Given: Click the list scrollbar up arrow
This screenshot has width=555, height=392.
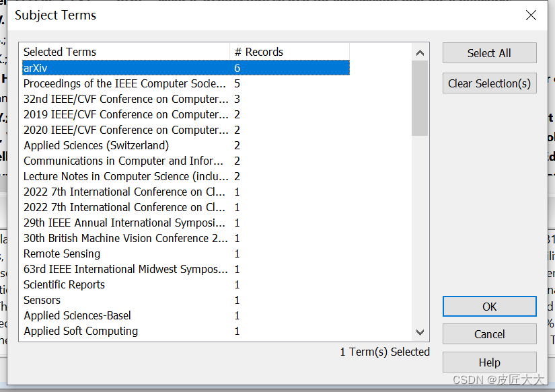Looking at the screenshot, I should [420, 53].
